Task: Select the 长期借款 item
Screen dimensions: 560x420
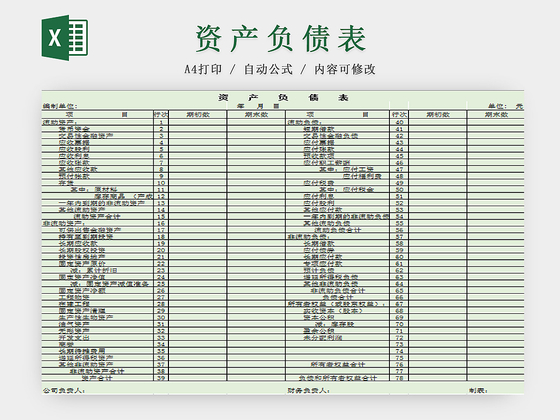Action: point(319,244)
